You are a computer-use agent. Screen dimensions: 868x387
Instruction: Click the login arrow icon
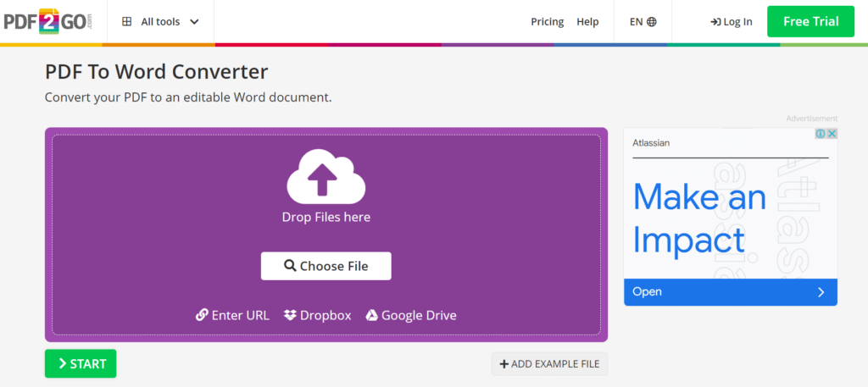point(715,22)
